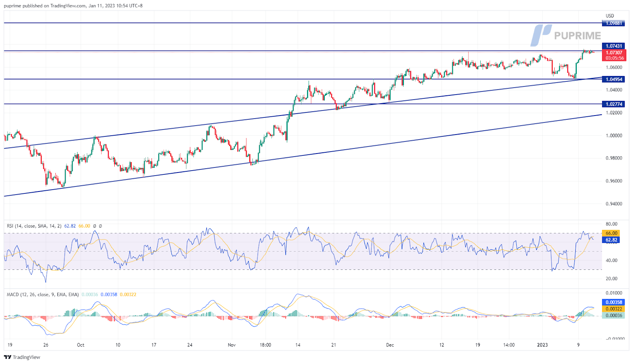633x364 pixels.
Task: Click the 21 date label on time axis
Action: [x=334, y=345]
